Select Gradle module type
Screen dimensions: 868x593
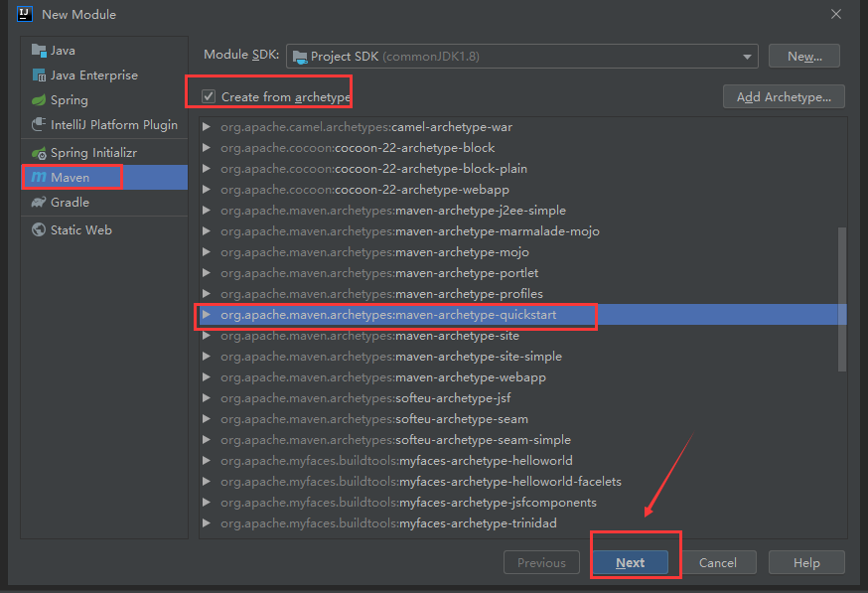point(104,202)
